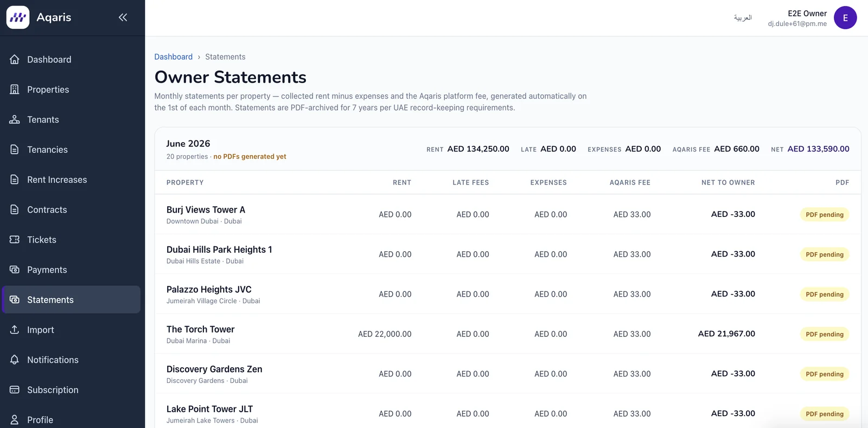The width and height of the screenshot is (868, 428).
Task: Open Tickets from sidebar
Action: [x=71, y=239]
